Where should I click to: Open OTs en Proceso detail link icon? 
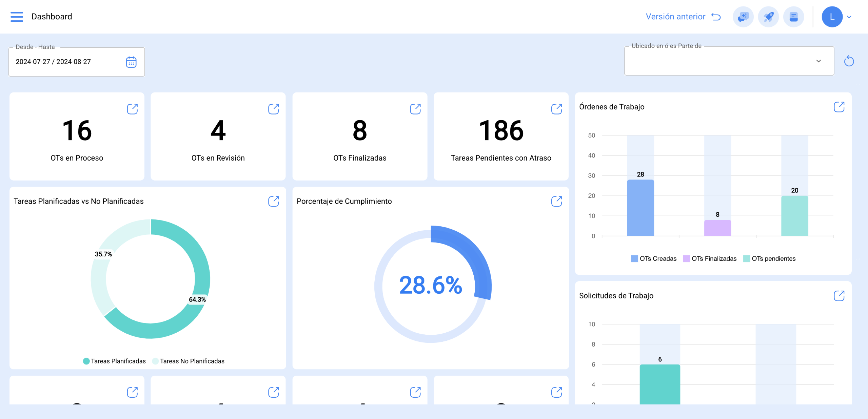coord(132,109)
